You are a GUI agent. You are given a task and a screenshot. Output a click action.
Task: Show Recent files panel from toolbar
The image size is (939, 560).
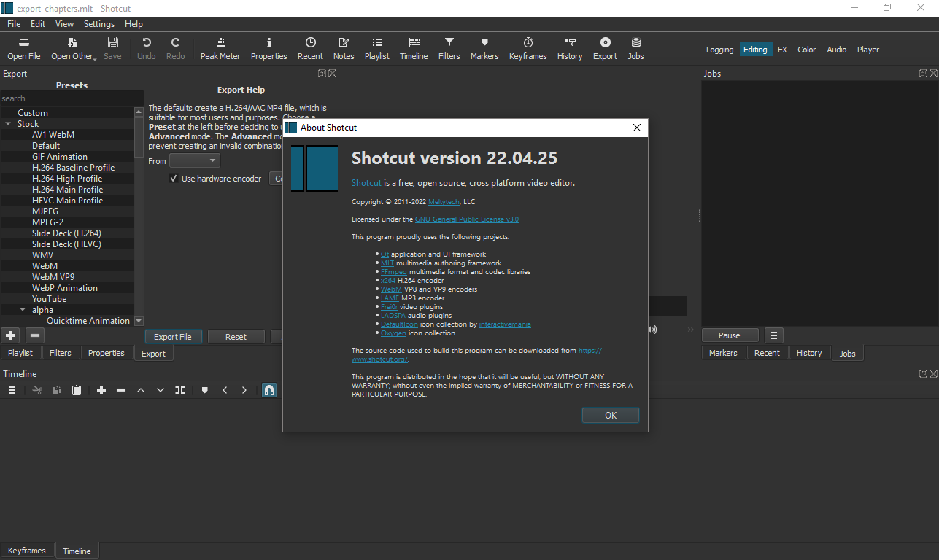(310, 48)
